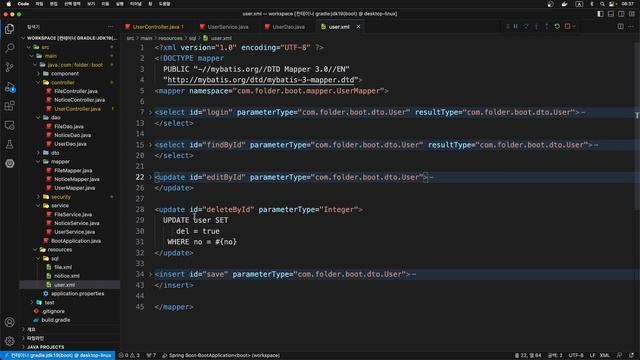640x360 pixels.
Task: Open notice.xml in sql folder
Action: (67, 276)
